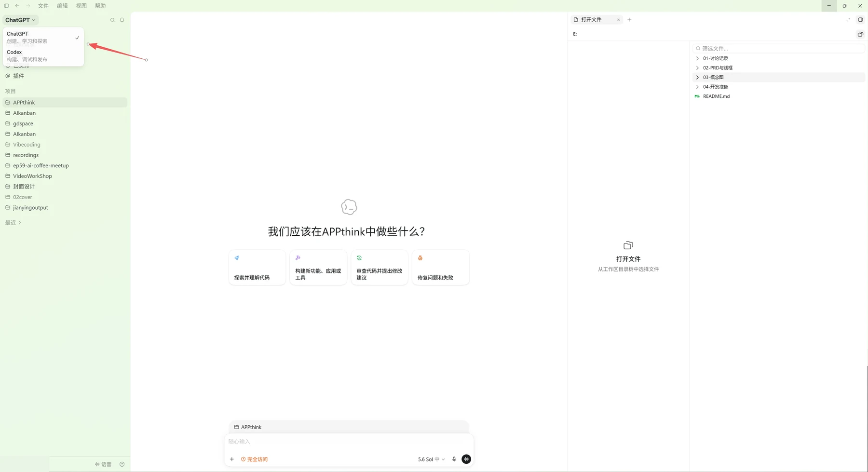Toggle the right side panel icon
Viewport: 868px width, 472px height.
point(860,20)
